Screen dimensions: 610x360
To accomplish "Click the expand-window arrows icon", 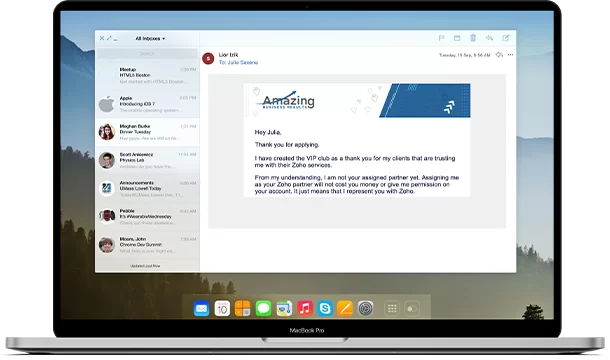I will click(109, 38).
